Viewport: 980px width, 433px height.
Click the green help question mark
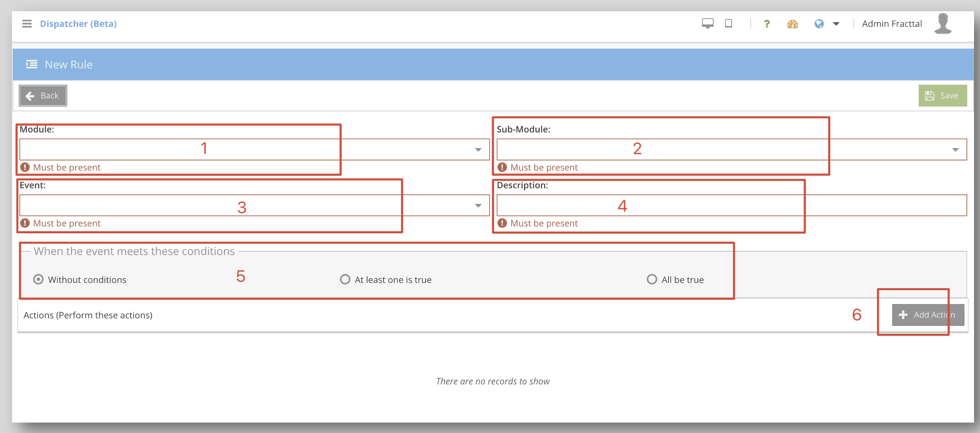click(x=767, y=24)
